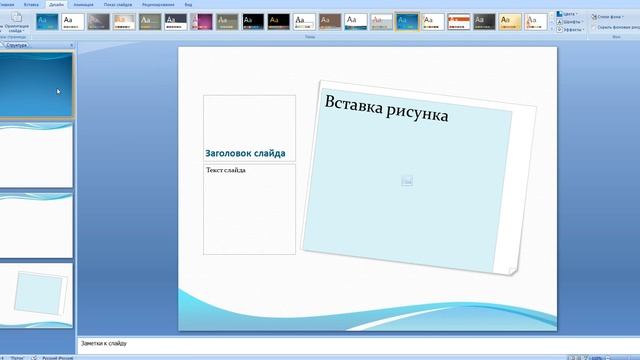Image resolution: width=640 pixels, height=360 pixels.
Task: Switch to the Показ слайдов ribbon tab
Action: coord(118,4)
